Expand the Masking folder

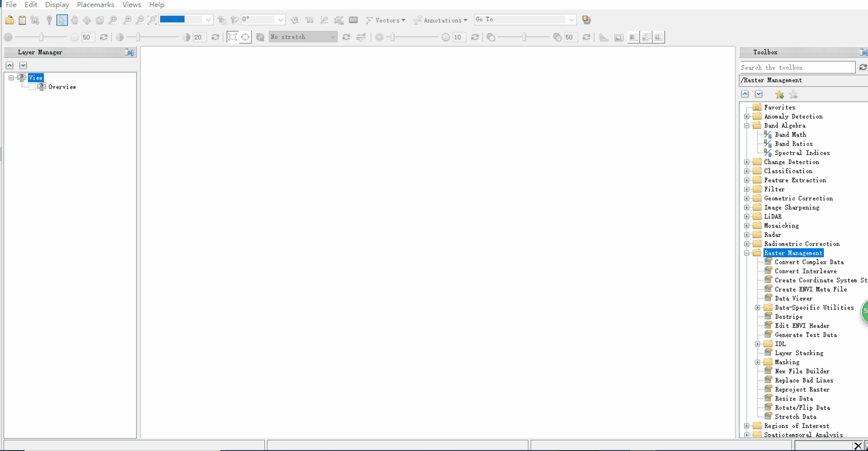tap(758, 362)
